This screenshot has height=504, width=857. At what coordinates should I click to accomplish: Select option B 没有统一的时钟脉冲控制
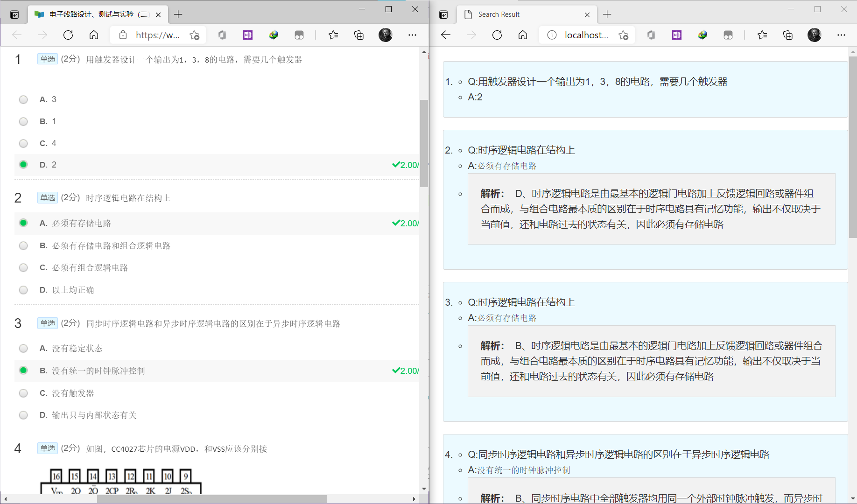click(23, 370)
